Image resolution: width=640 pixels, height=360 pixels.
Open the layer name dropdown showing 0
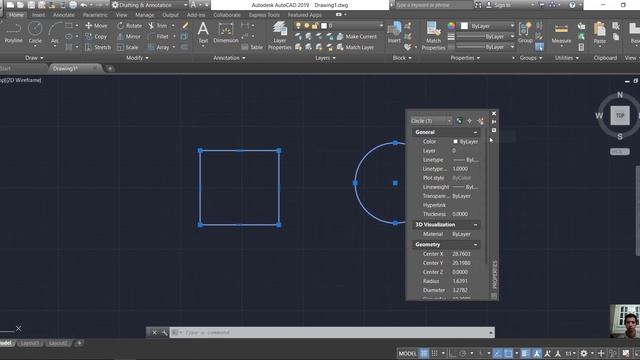(352, 25)
